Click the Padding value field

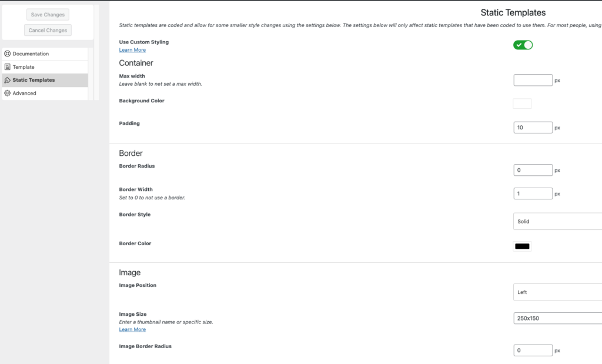(533, 128)
